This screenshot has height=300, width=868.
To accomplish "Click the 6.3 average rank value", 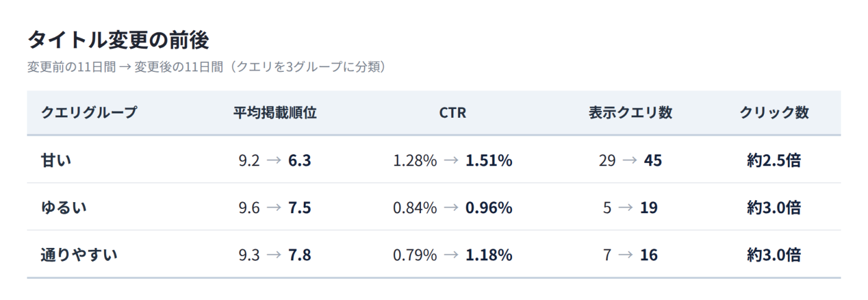I will [299, 161].
